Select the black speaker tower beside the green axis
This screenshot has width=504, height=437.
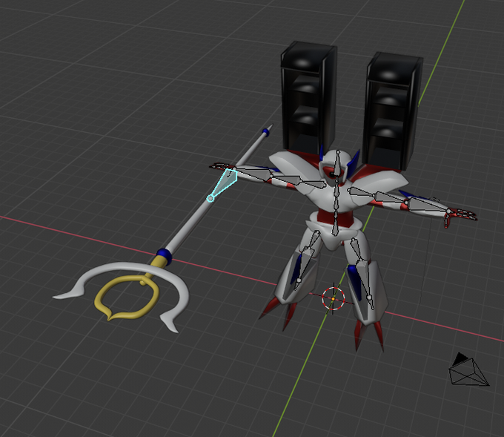point(392,111)
